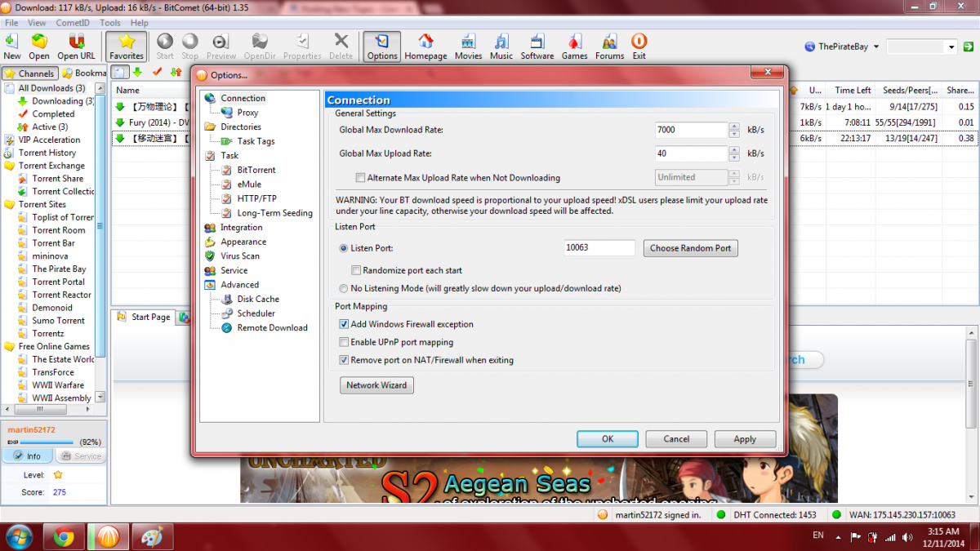Open the CometID menu

point(73,23)
